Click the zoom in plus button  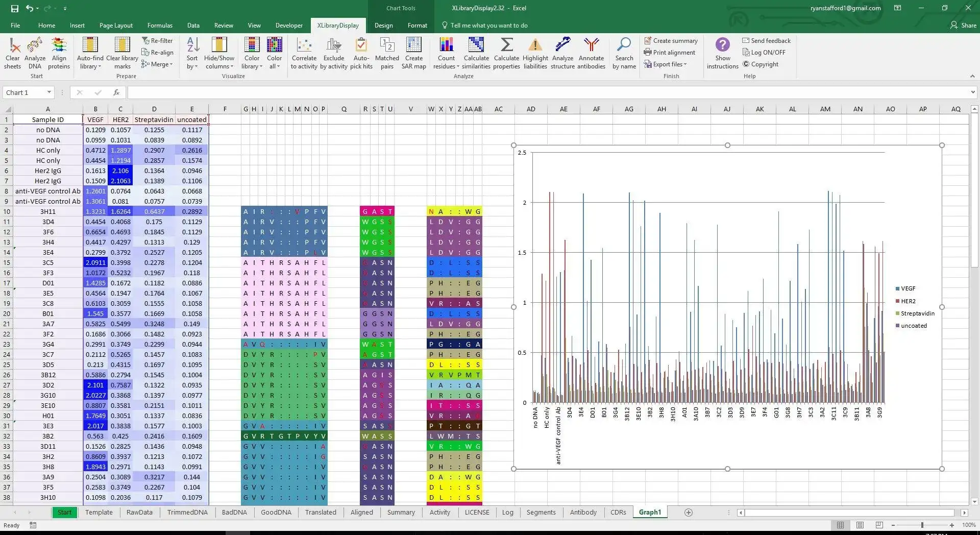951,525
